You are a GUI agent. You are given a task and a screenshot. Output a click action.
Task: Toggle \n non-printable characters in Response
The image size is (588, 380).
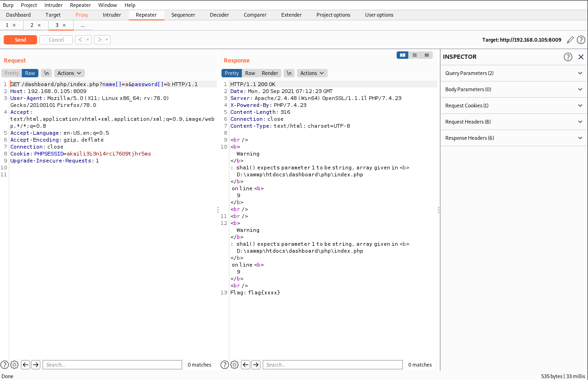[x=289, y=73]
